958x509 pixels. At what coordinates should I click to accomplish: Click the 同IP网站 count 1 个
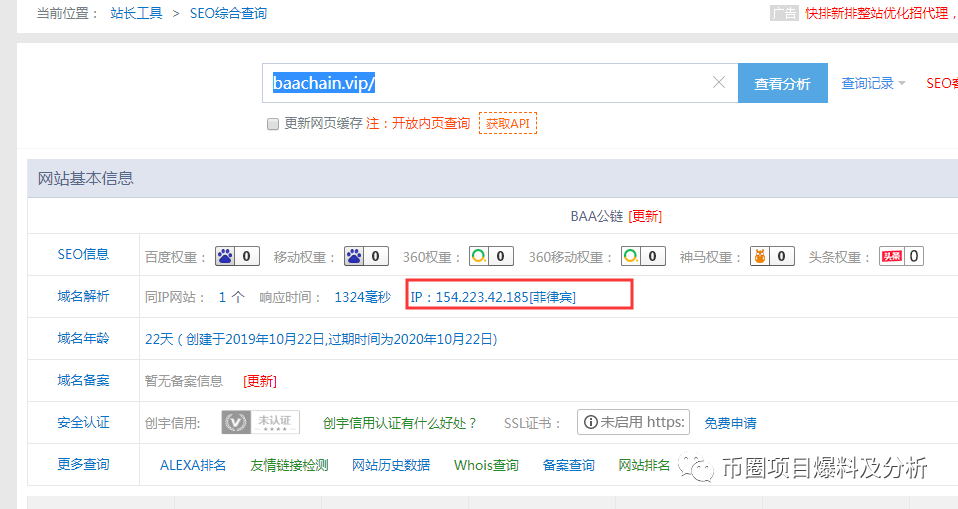point(232,298)
